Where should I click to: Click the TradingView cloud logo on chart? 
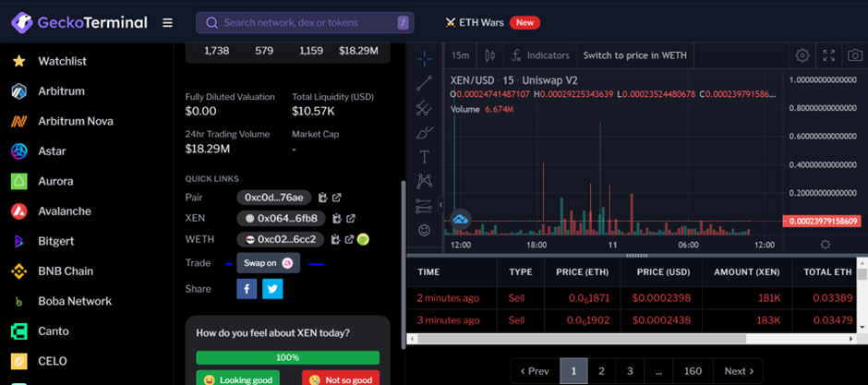(x=461, y=219)
